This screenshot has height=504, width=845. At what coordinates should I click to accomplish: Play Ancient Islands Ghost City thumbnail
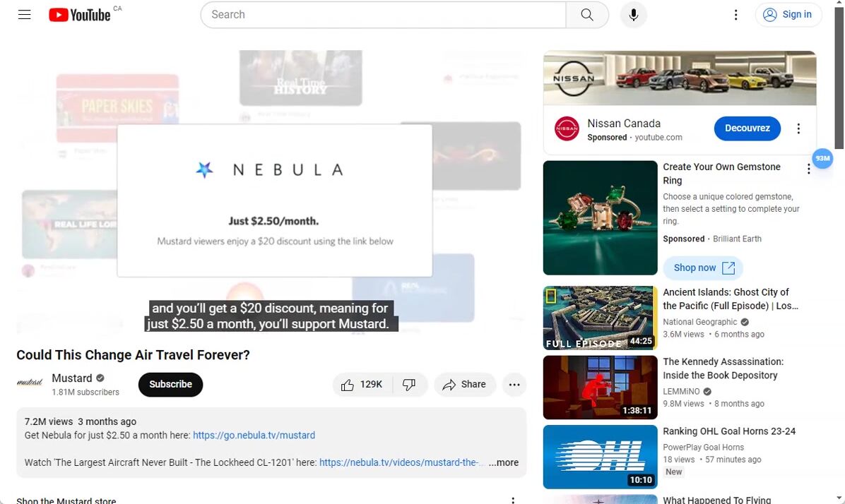tap(601, 318)
